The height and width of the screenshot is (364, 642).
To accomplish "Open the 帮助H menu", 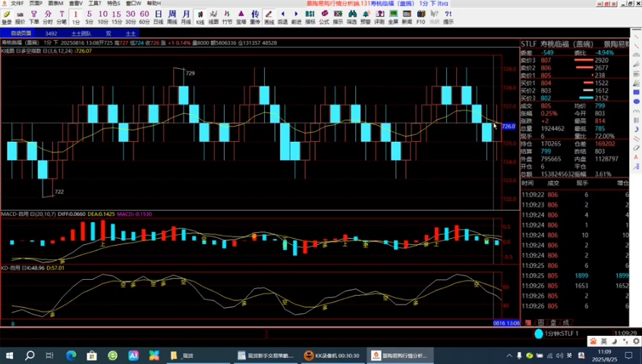I will tap(154, 3).
